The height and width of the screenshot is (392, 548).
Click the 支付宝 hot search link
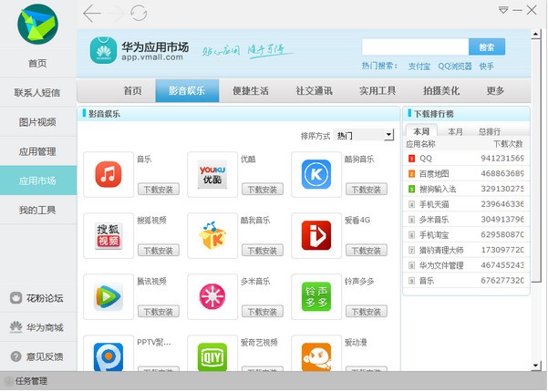pyautogui.click(x=419, y=66)
